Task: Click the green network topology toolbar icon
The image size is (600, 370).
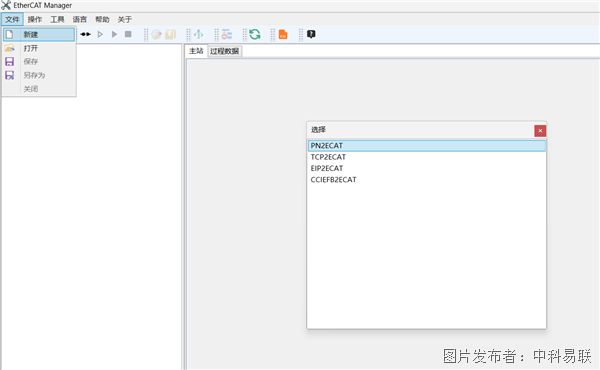Action: [199, 34]
